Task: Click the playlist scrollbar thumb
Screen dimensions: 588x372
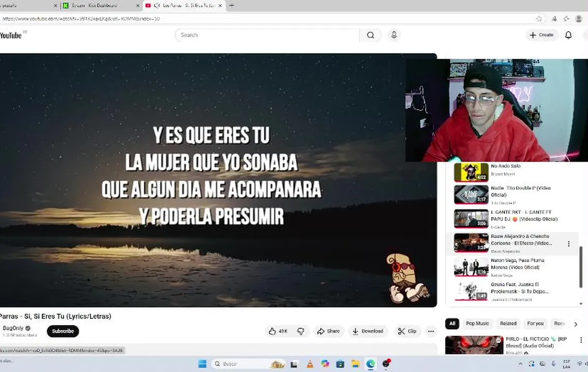Action: pos(581,267)
